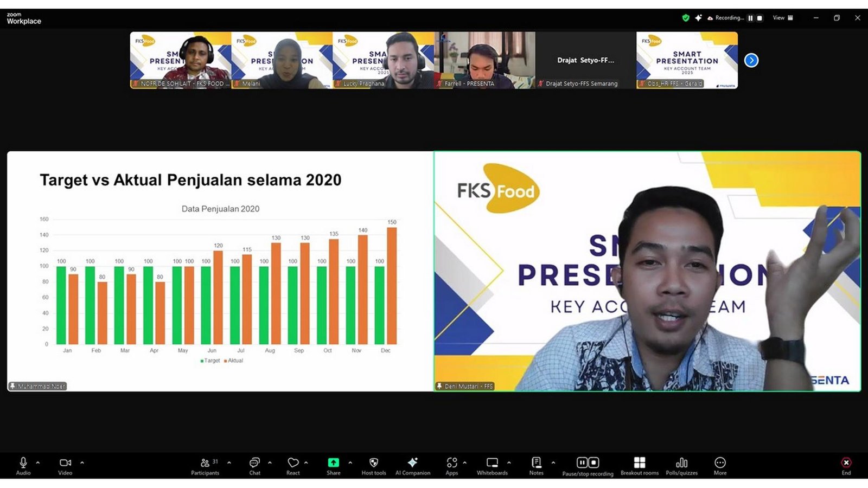Stop recording from the bottom toolbar
The image size is (868, 488).
click(x=594, y=463)
